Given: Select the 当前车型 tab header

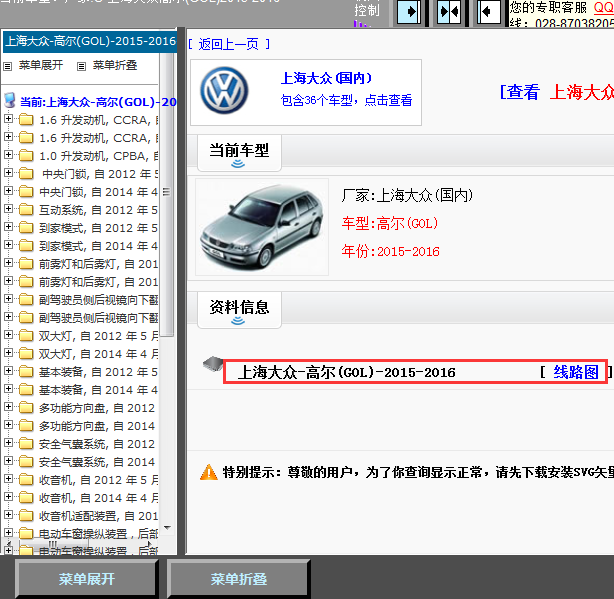Looking at the screenshot, I should (x=239, y=153).
